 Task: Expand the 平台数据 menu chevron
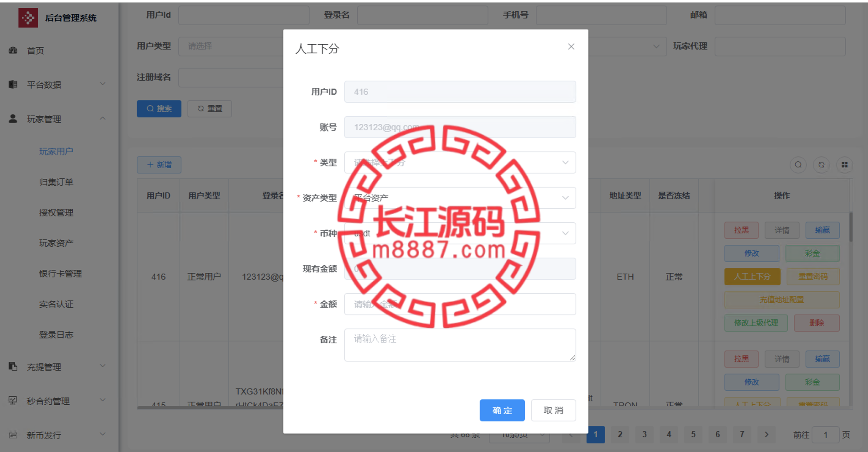(103, 84)
